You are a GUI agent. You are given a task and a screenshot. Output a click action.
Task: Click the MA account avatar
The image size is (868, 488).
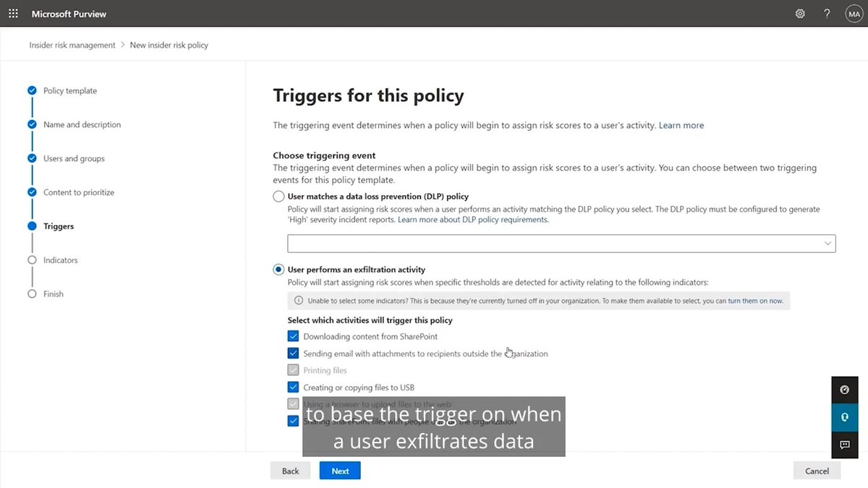[x=854, y=13]
